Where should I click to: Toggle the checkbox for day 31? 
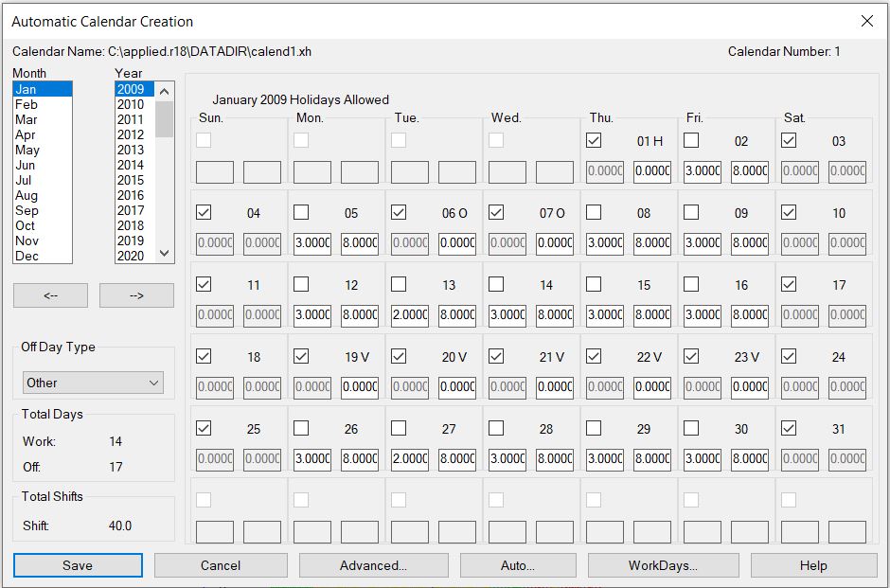coord(788,429)
